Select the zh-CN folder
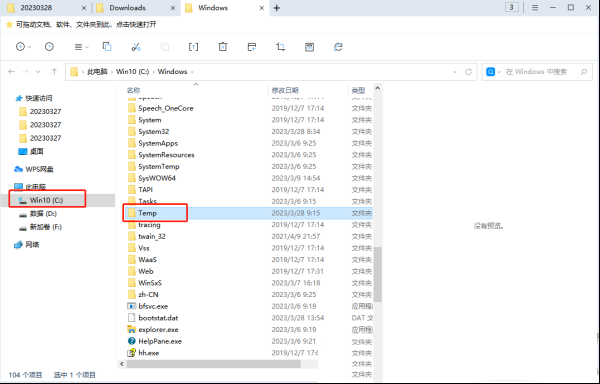Viewport: 600px width, 384px height. (148, 295)
